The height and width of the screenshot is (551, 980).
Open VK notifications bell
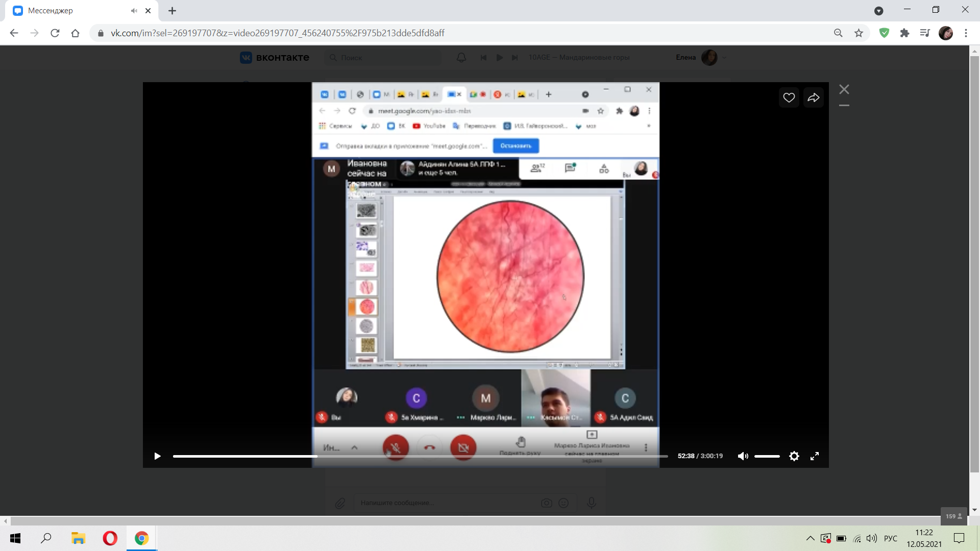click(x=461, y=58)
